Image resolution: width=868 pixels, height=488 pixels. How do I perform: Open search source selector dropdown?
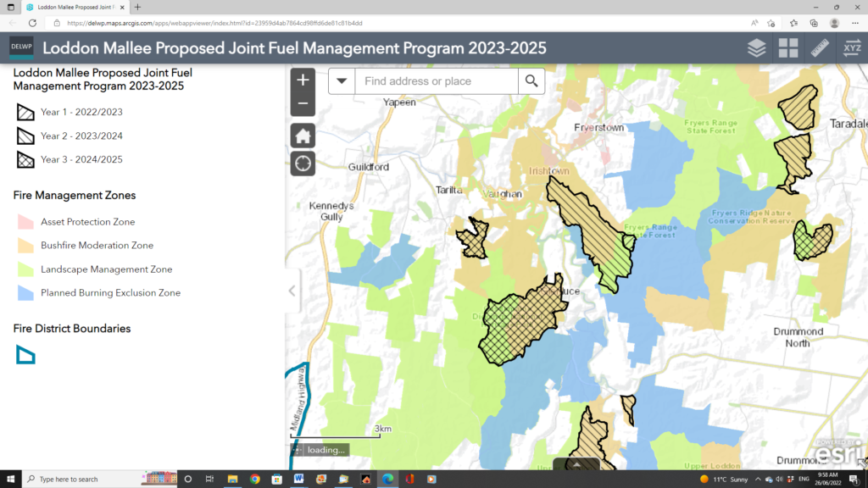click(x=342, y=81)
